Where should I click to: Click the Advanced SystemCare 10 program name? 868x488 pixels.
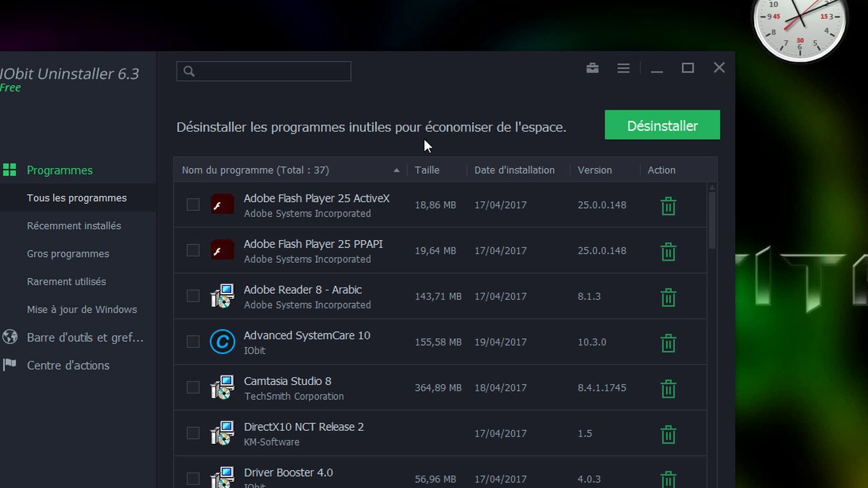pyautogui.click(x=307, y=335)
